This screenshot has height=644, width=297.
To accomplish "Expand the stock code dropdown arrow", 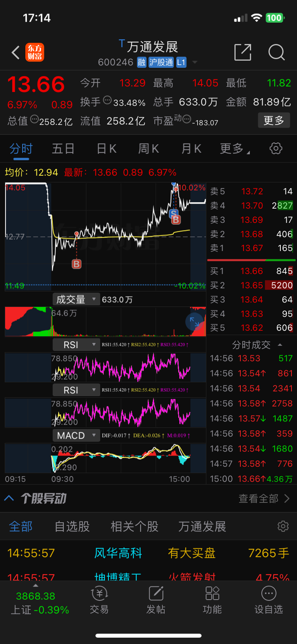I will click(195, 62).
